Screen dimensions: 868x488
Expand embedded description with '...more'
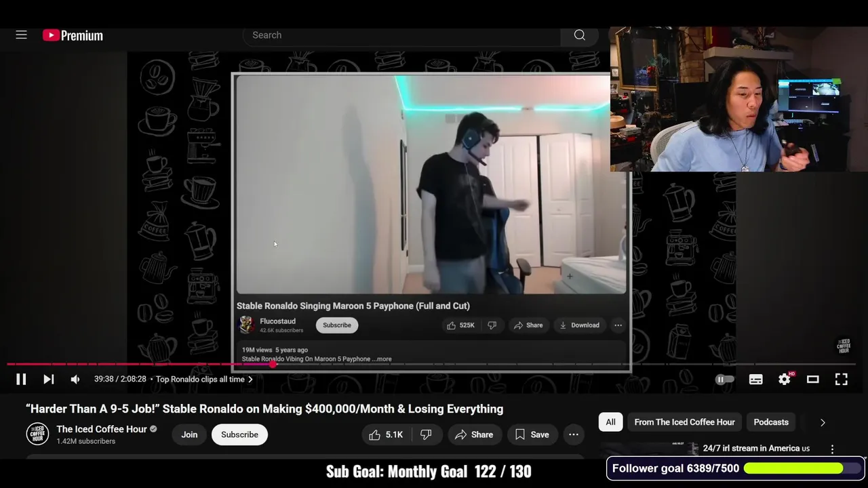[382, 359]
